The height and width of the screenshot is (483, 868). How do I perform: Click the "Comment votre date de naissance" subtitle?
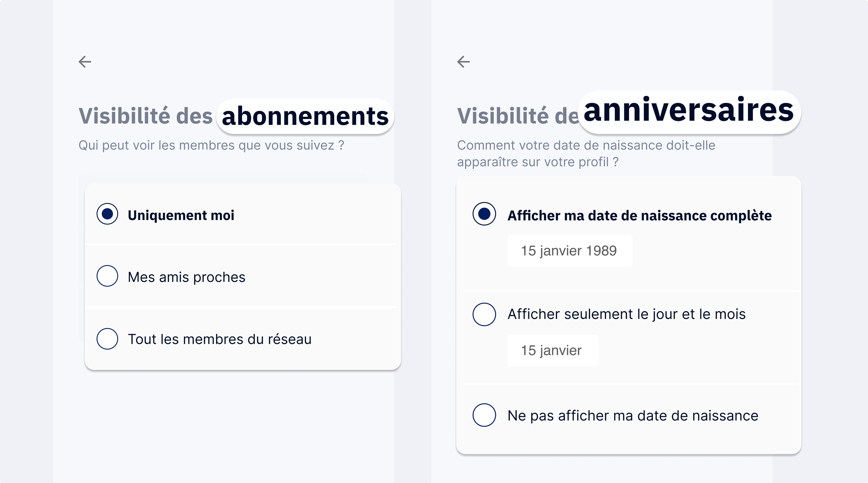pos(586,153)
